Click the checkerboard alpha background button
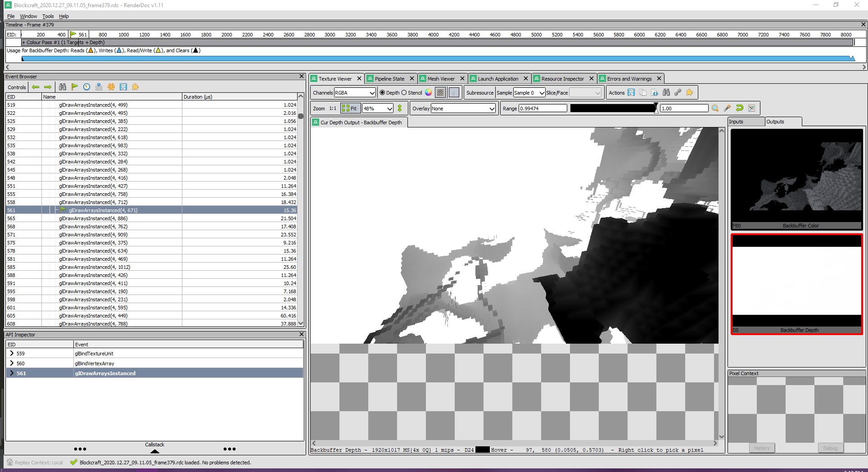This screenshot has width=868, height=472. [440, 92]
